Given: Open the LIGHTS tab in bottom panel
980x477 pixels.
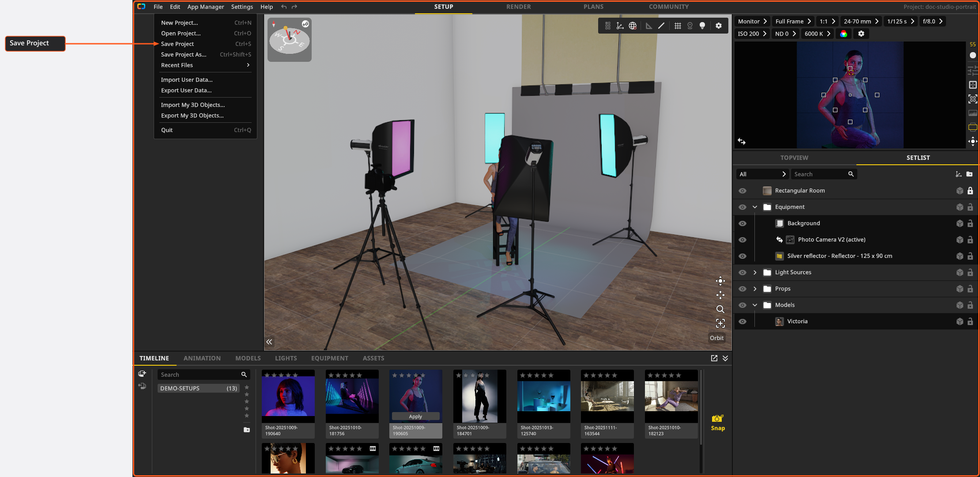Looking at the screenshot, I should (x=286, y=358).
